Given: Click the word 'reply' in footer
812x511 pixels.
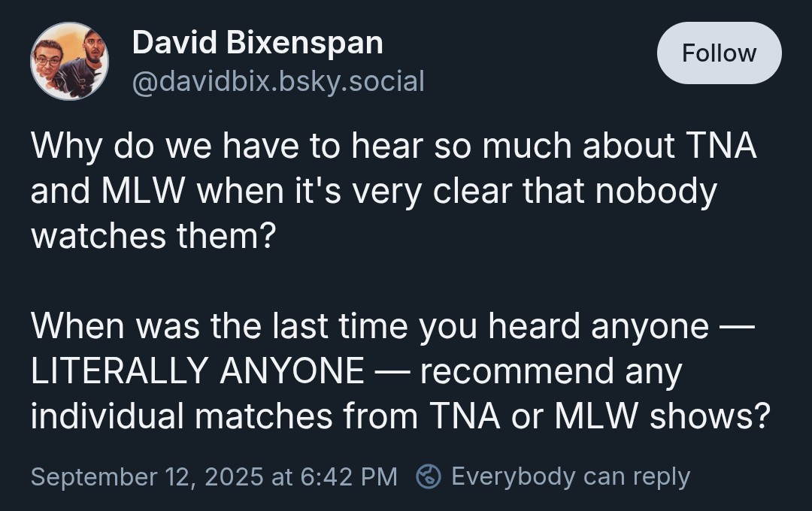Looking at the screenshot, I should 661,476.
